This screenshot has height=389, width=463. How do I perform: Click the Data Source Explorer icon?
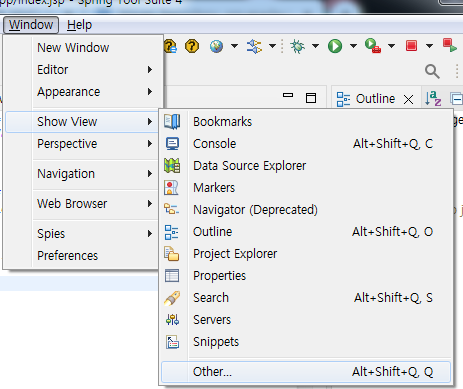pyautogui.click(x=172, y=166)
